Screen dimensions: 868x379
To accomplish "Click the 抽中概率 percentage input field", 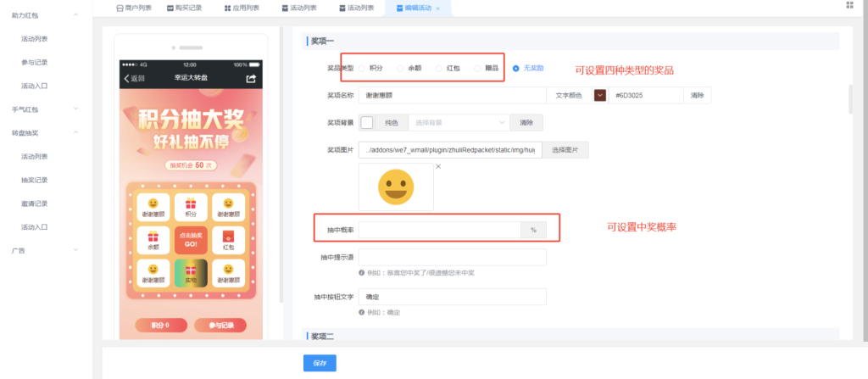I will tap(440, 230).
